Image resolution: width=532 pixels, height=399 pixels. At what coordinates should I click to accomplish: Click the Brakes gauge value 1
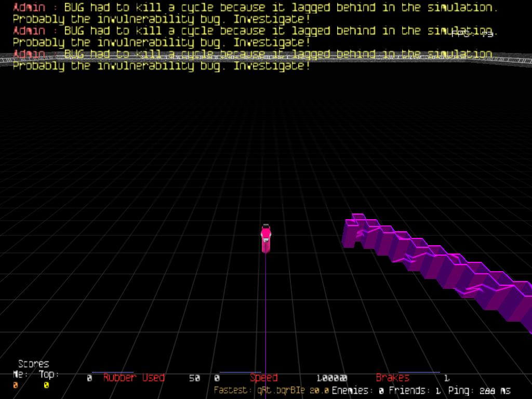click(446, 378)
